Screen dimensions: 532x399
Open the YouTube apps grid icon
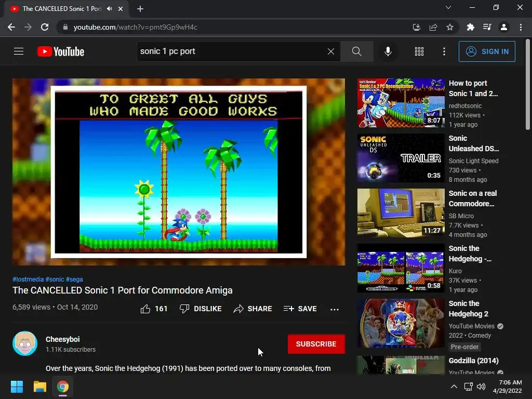(x=419, y=51)
